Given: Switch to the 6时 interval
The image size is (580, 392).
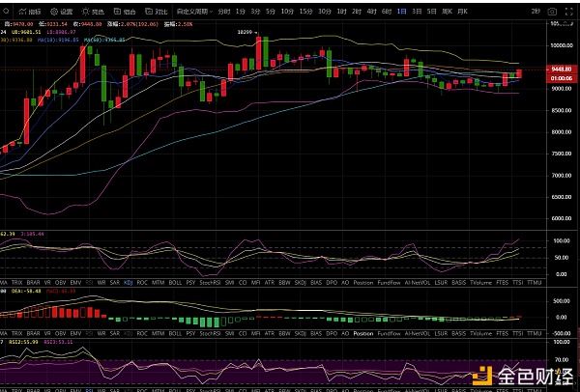Looking at the screenshot, I should click(387, 12).
